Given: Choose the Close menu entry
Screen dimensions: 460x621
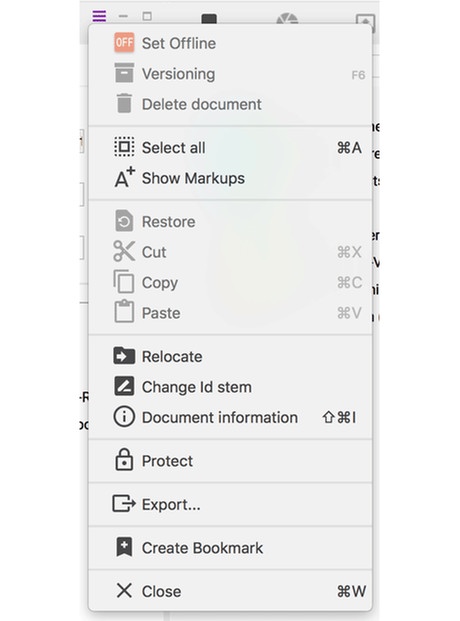Looking at the screenshot, I should (x=230, y=591).
